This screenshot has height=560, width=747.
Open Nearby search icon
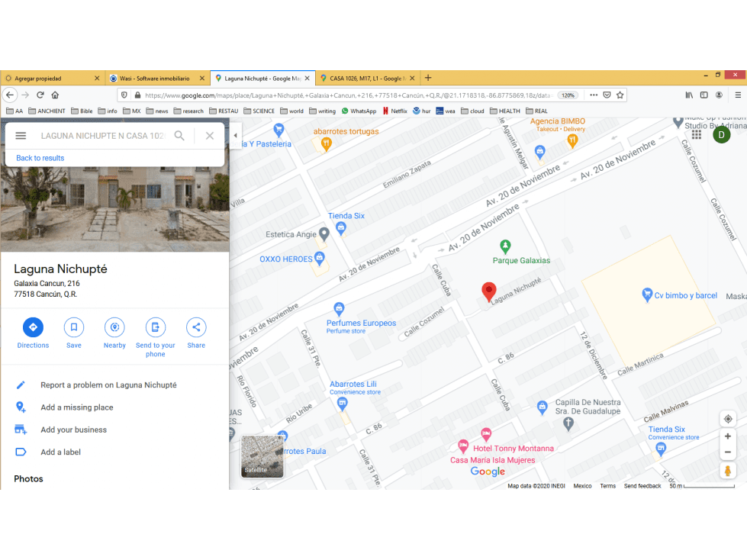(x=114, y=327)
